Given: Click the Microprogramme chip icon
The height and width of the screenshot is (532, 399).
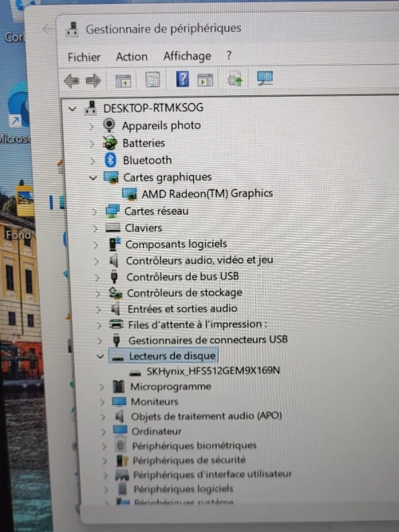Looking at the screenshot, I should pos(118,386).
